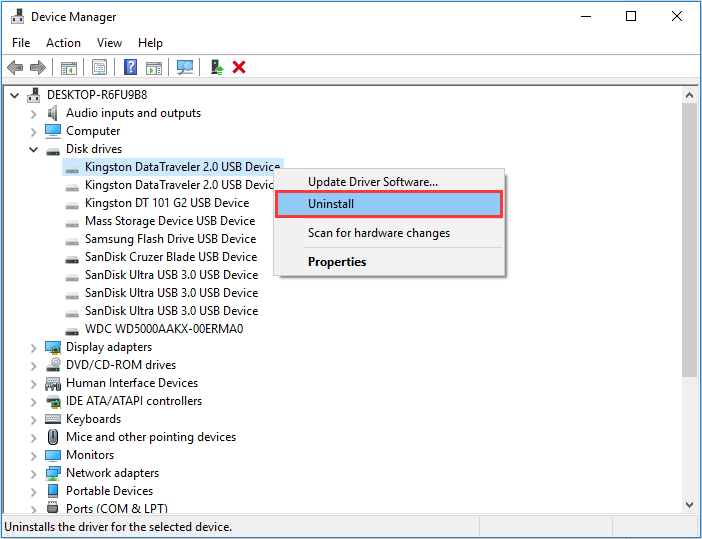Click the vertical scrollbar thumb

tap(689, 240)
